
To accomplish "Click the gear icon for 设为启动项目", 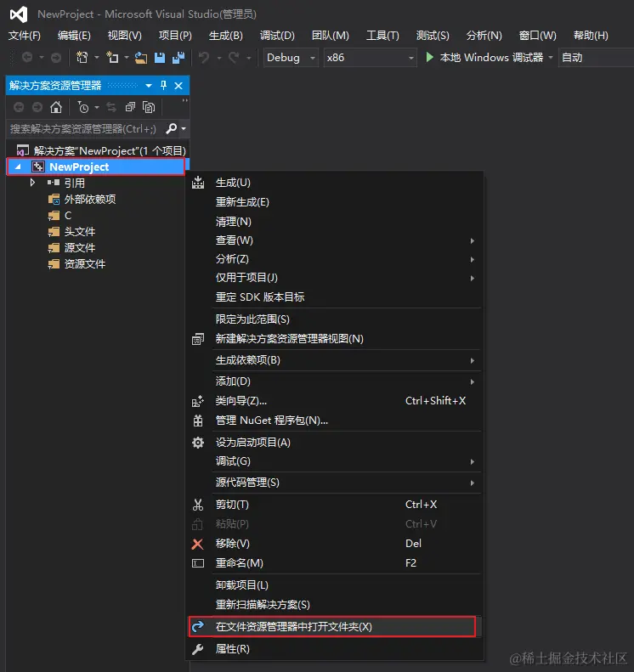I will tap(198, 443).
